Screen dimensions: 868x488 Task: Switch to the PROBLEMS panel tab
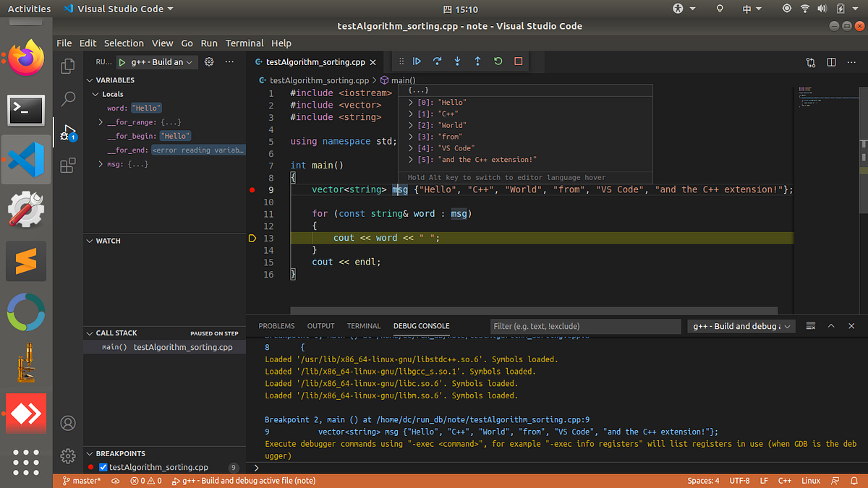tap(276, 326)
